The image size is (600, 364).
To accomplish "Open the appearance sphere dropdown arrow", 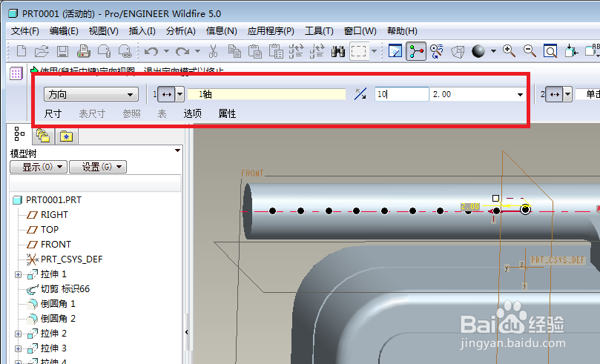I will 494,51.
